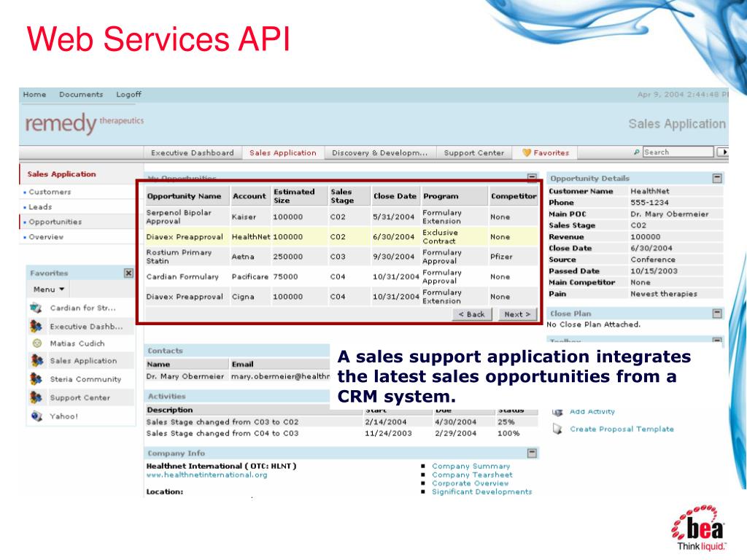Click the Cardian for Str... favorite icon
This screenshot has height=560, width=747.
(36, 308)
